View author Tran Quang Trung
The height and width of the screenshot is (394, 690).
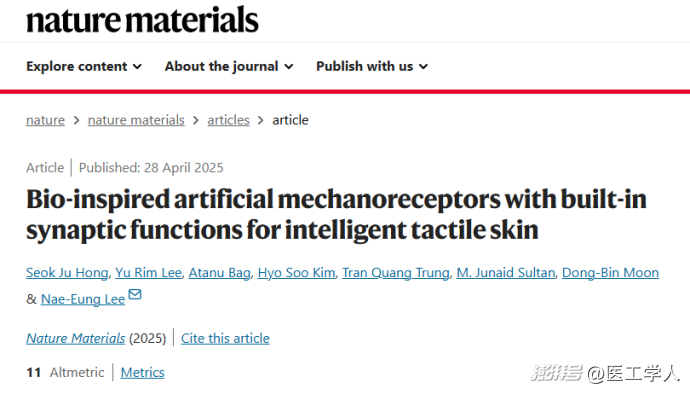point(396,272)
